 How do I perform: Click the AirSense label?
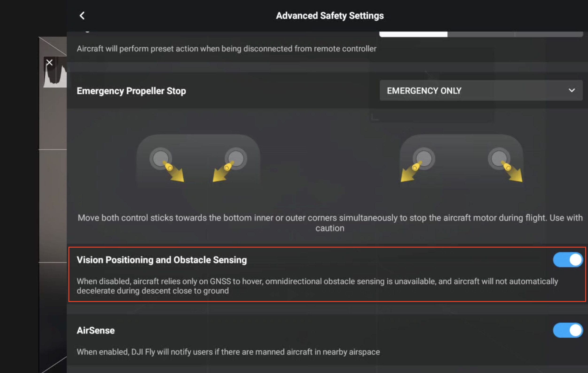coord(96,330)
